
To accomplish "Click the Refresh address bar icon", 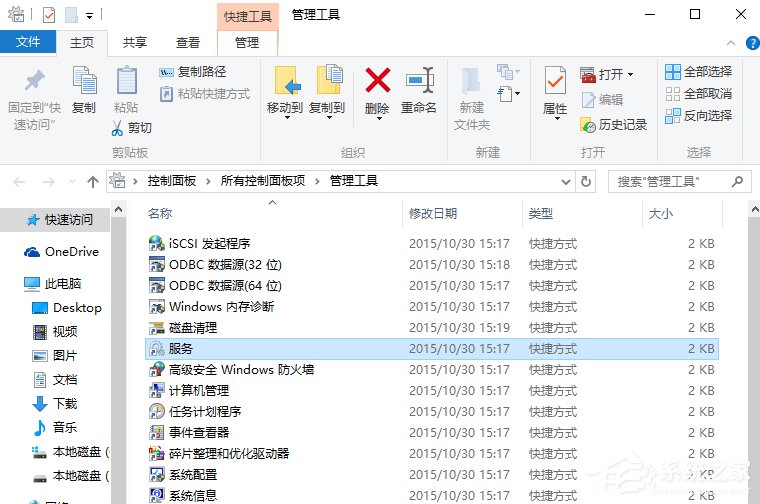I will click(x=586, y=182).
